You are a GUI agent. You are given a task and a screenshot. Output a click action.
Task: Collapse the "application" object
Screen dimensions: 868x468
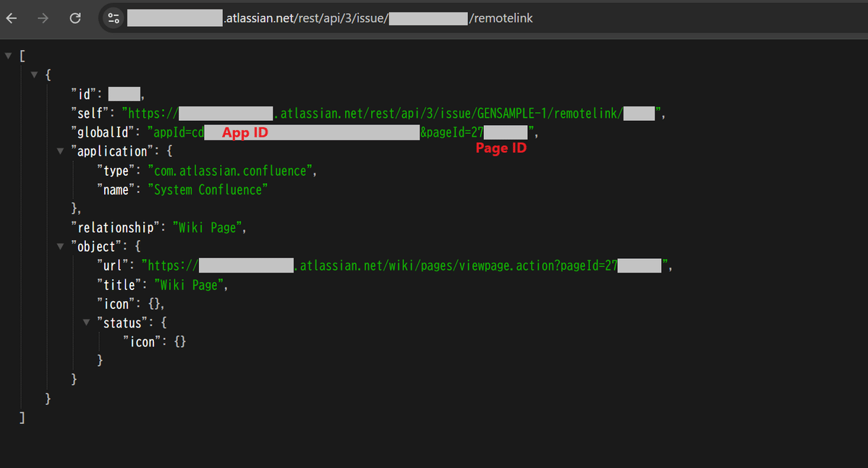click(60, 151)
